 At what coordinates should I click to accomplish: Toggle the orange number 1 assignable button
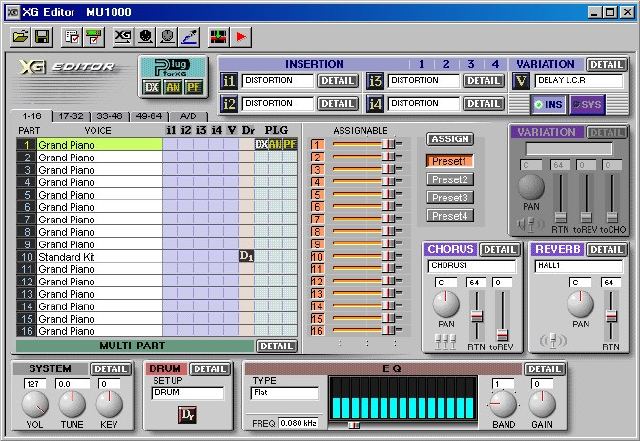click(x=317, y=145)
